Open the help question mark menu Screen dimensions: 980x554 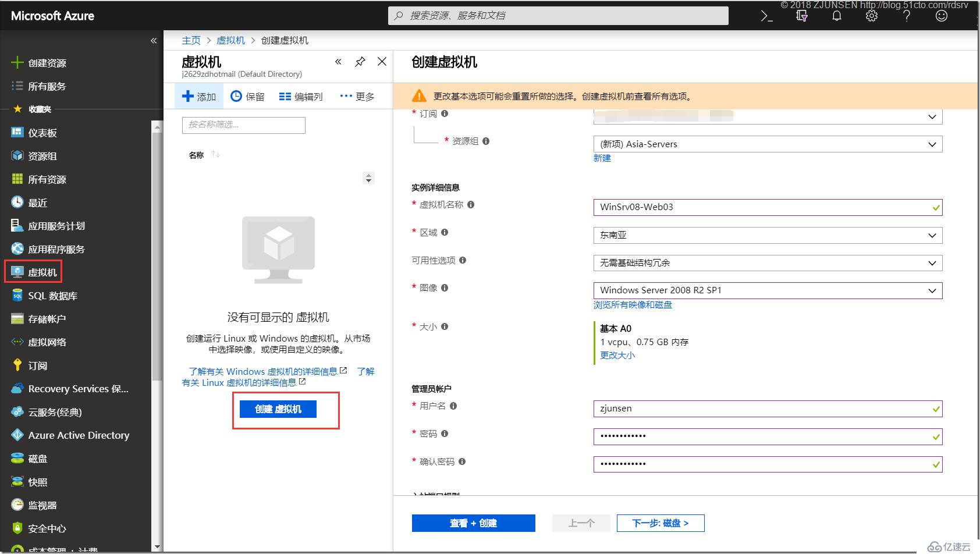pos(907,16)
